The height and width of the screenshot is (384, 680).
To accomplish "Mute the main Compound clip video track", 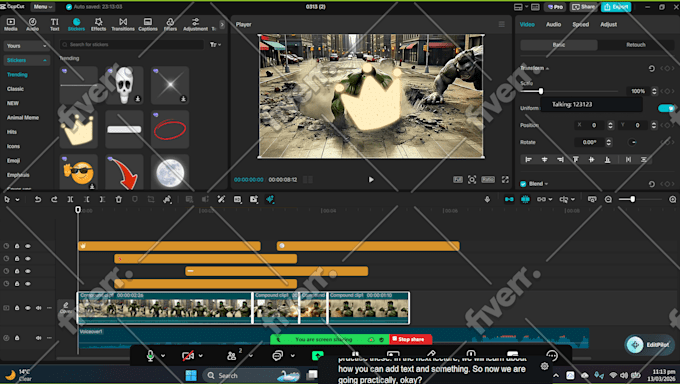I will click(39, 308).
